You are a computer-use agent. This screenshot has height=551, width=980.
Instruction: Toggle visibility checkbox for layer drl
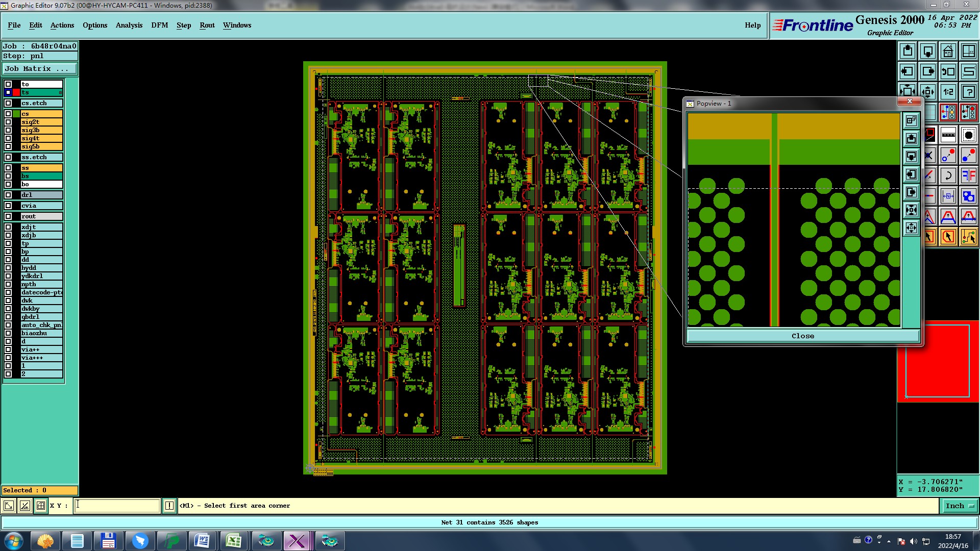[8, 195]
